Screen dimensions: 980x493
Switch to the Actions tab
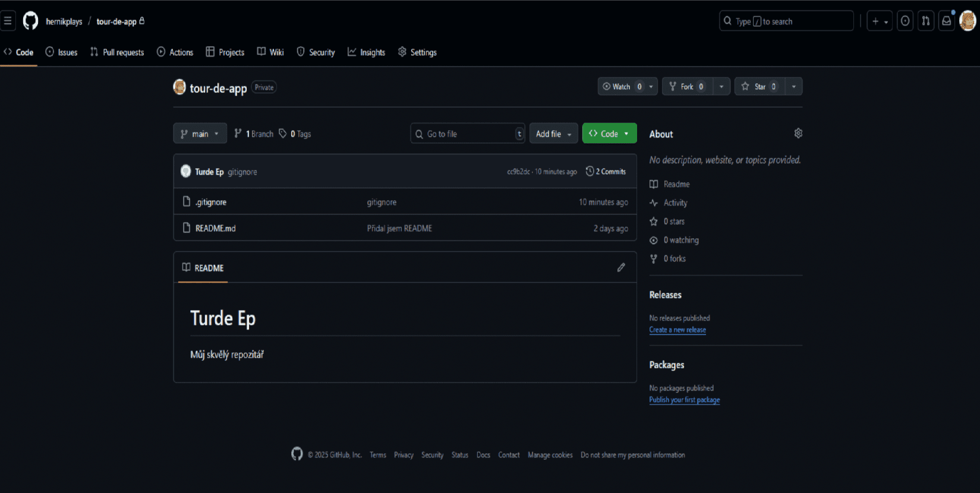175,52
